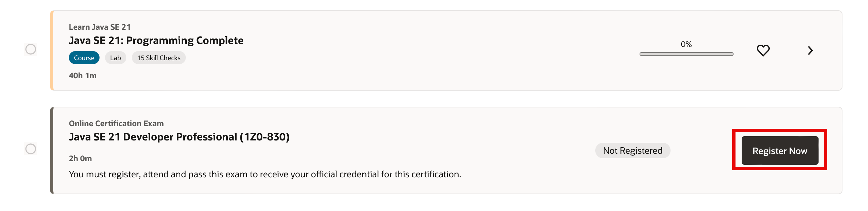Click the 0% progress percentage text
The width and height of the screenshot is (868, 211).
[686, 44]
